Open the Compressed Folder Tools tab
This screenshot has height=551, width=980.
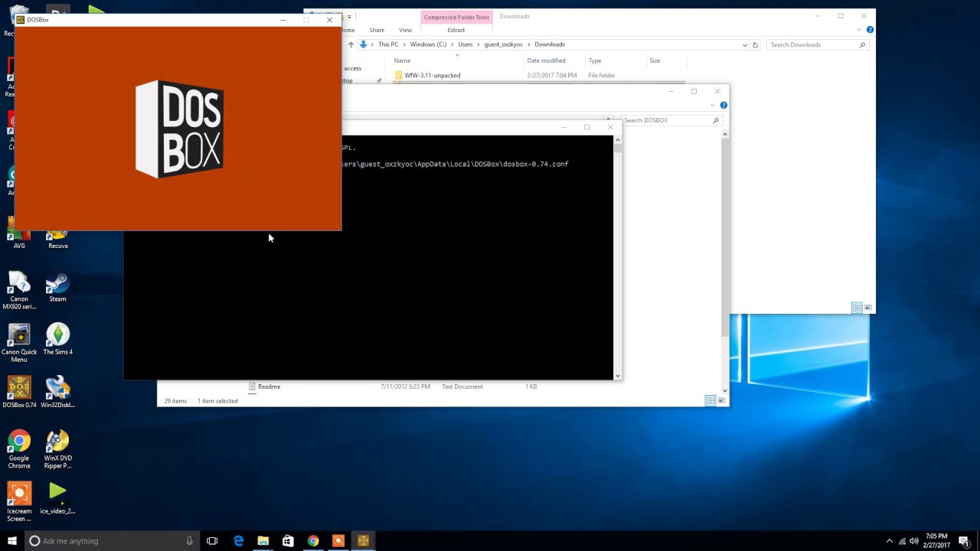pos(456,17)
